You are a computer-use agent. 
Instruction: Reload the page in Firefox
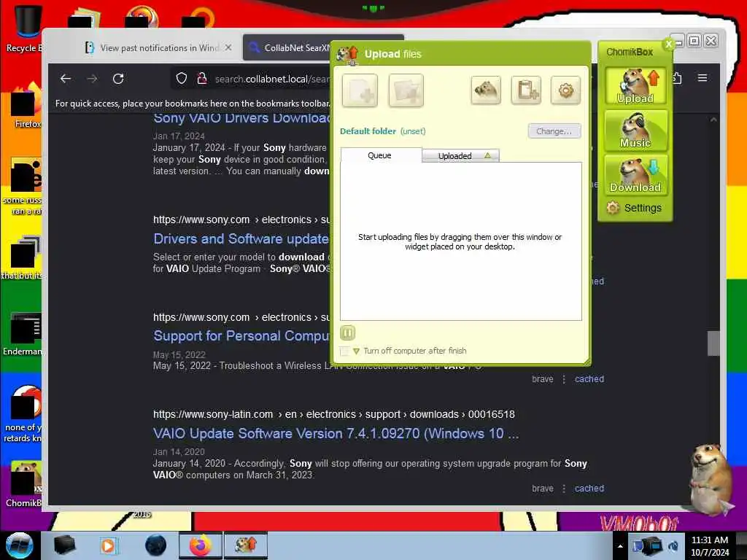(118, 79)
